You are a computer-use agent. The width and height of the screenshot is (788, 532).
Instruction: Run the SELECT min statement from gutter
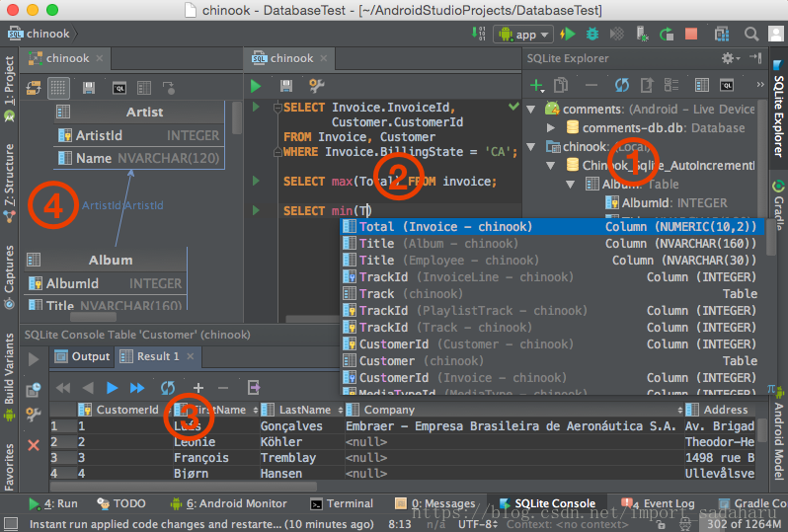coord(256,210)
